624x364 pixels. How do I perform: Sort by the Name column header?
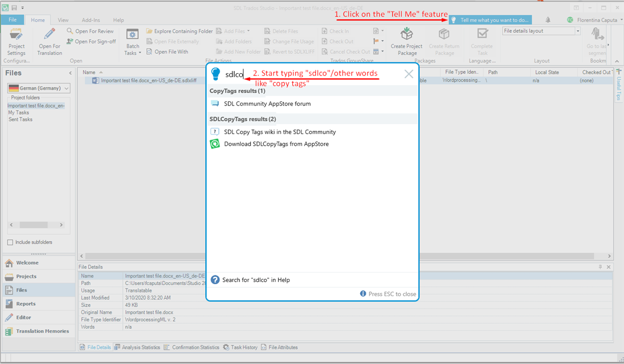point(89,73)
